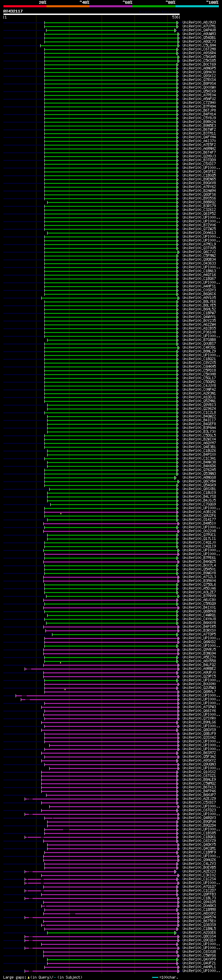222x980 pixels.
Task: Click the green ~80% legend segment
Action: point(154,6)
